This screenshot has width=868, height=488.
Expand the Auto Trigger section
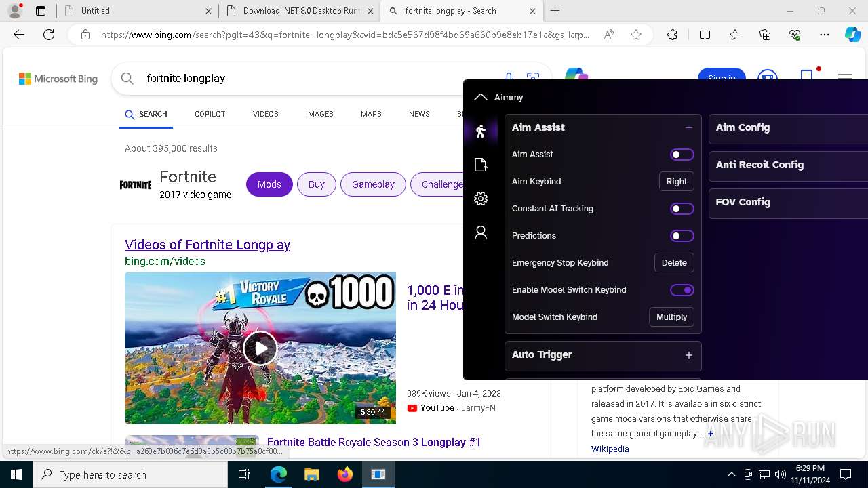(x=689, y=355)
